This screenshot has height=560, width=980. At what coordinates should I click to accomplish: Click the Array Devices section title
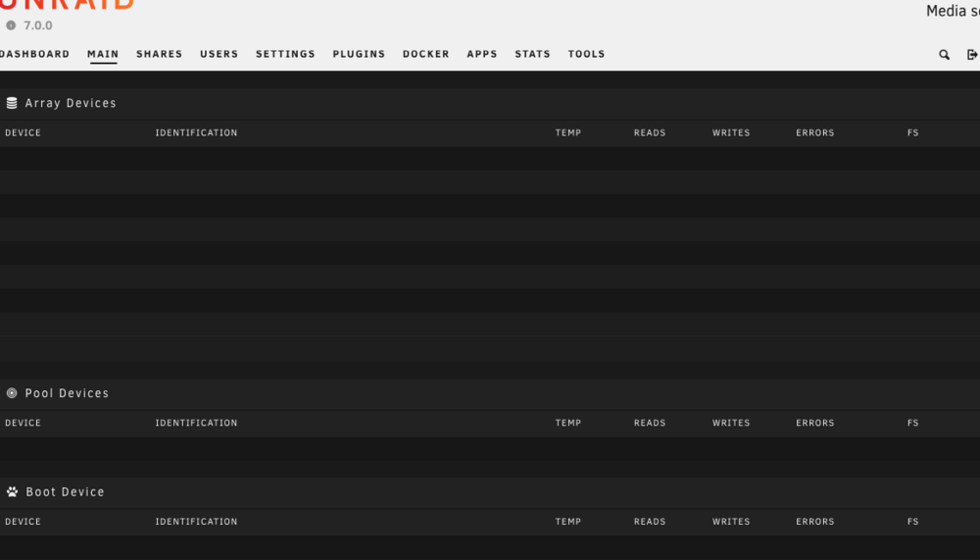(x=71, y=103)
